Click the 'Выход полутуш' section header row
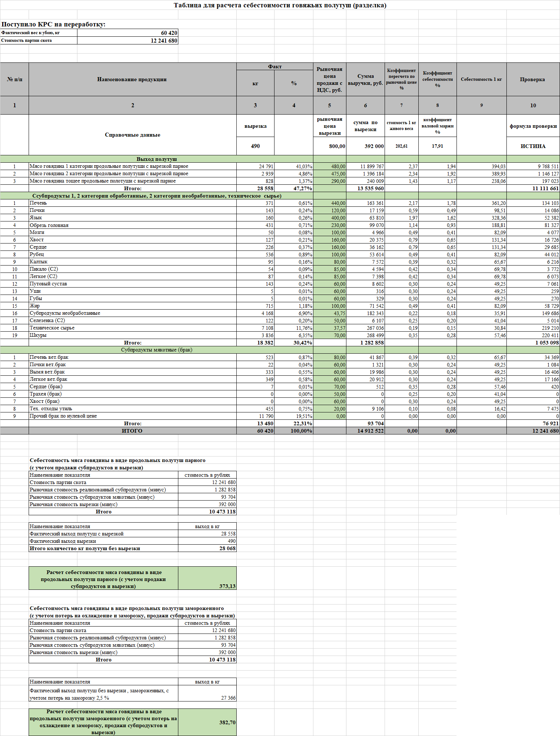Viewport: 560px width, 736px height. click(x=157, y=159)
